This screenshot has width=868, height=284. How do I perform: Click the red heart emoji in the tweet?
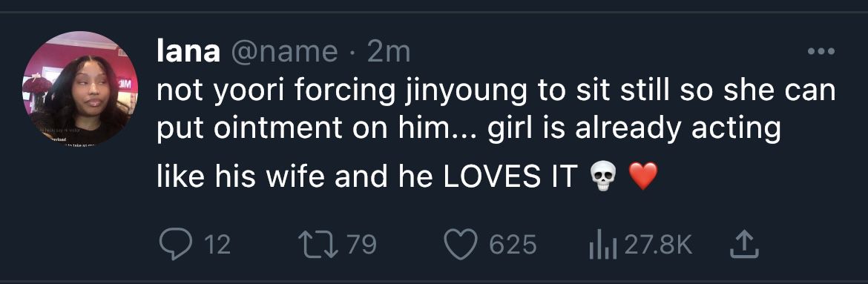642,177
